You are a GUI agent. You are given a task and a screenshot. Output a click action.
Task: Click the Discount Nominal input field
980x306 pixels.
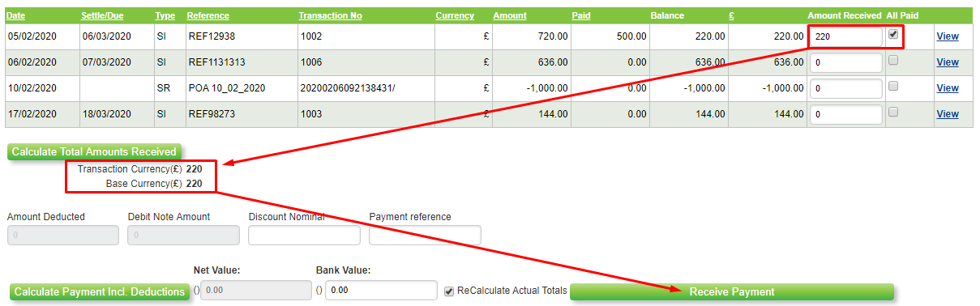(304, 235)
